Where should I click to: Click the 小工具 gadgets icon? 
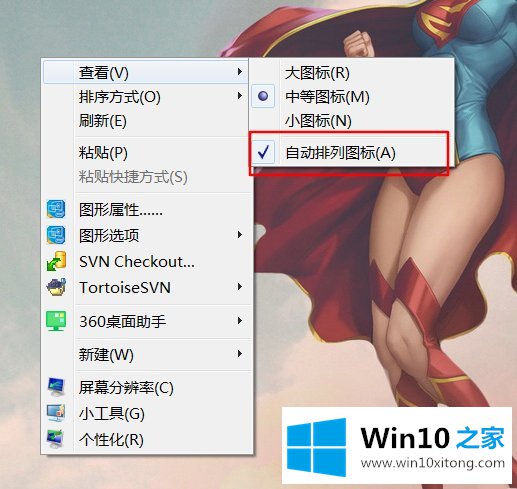click(x=56, y=413)
